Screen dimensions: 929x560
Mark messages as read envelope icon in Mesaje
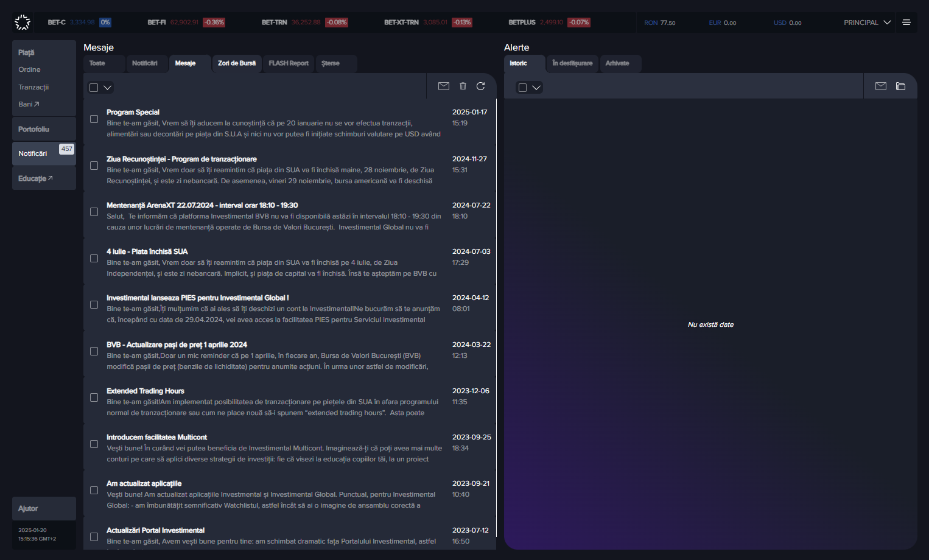(444, 86)
